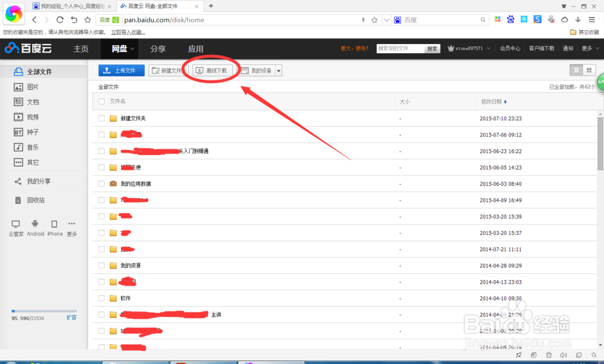
Task: Focus the 搜索你的文件 search field
Action: 400,48
